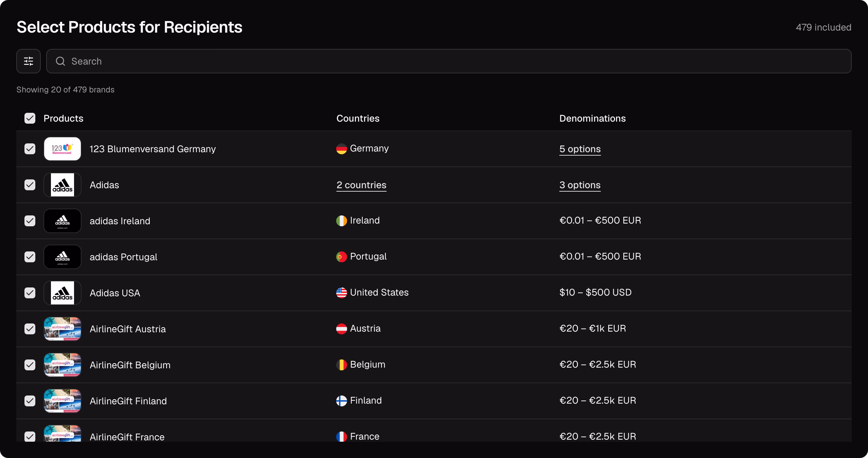This screenshot has width=868, height=458.
Task: Click the Finland flag icon
Action: (342, 401)
